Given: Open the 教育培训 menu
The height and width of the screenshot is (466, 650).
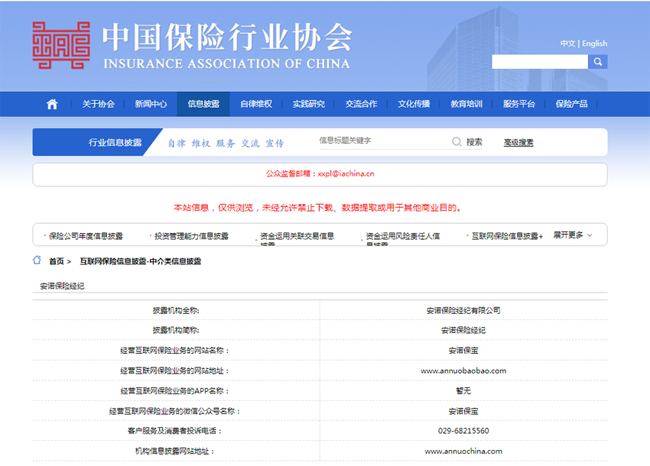Looking at the screenshot, I should pos(466,104).
